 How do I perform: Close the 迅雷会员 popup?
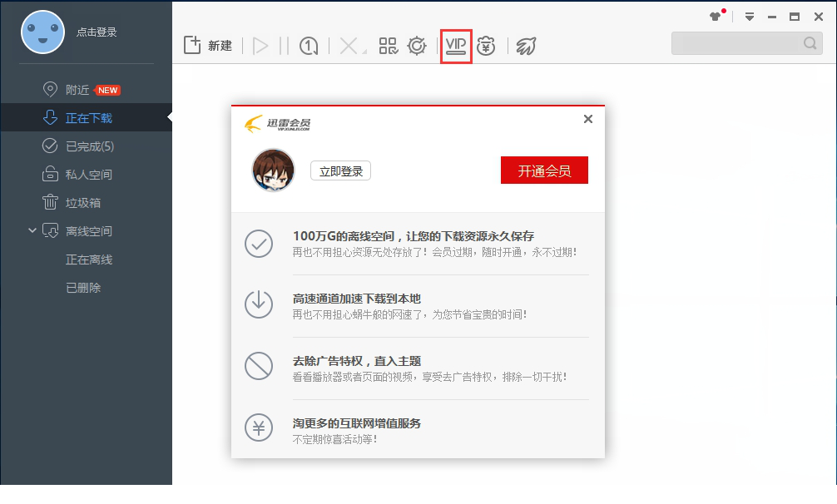tap(588, 119)
